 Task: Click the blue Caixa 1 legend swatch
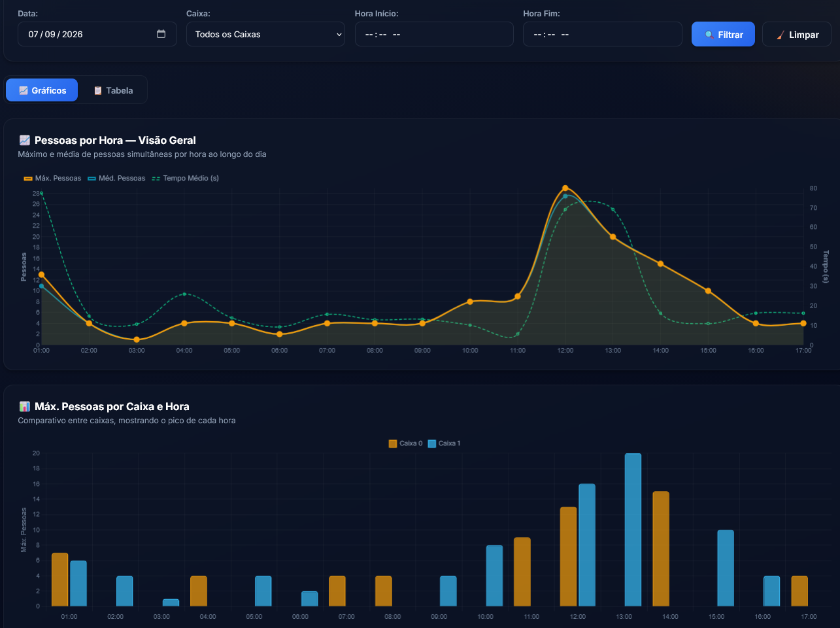[x=432, y=444]
